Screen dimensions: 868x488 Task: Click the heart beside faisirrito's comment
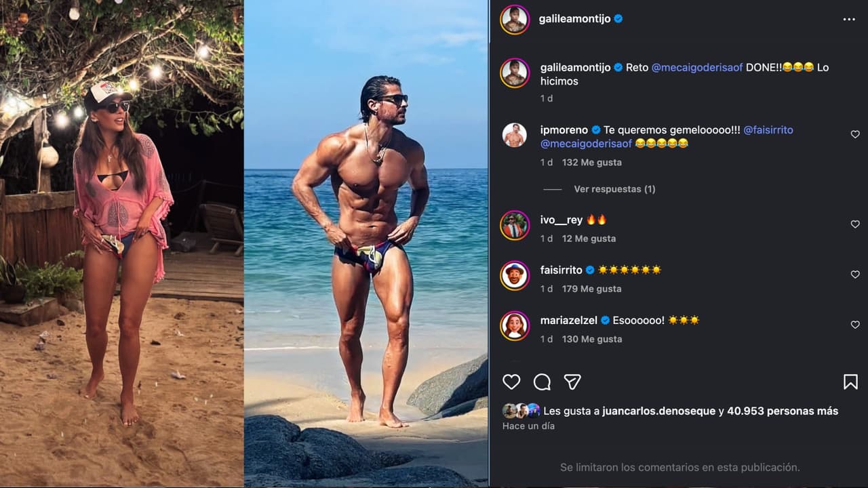click(x=854, y=274)
